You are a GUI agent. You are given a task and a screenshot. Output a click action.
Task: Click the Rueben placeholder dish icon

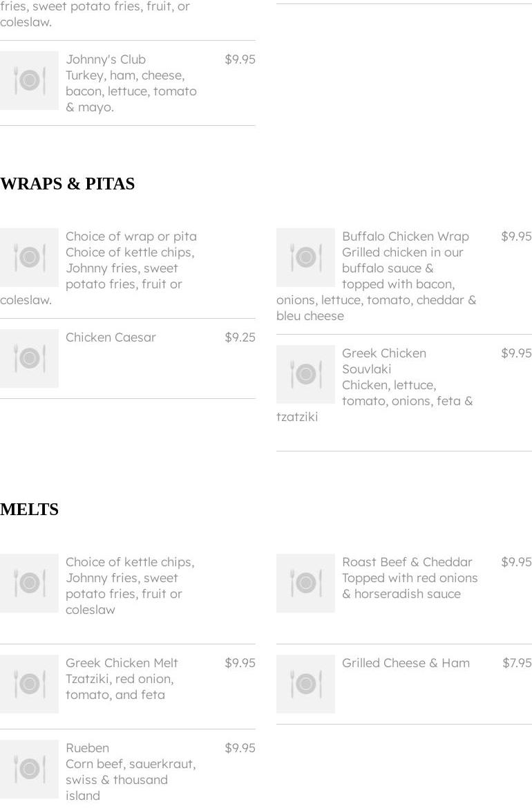(x=29, y=769)
